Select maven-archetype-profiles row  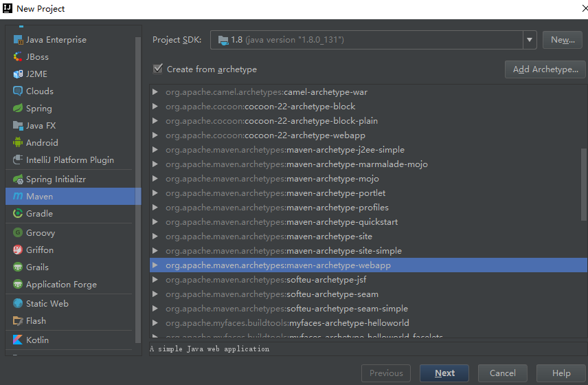tap(368, 208)
